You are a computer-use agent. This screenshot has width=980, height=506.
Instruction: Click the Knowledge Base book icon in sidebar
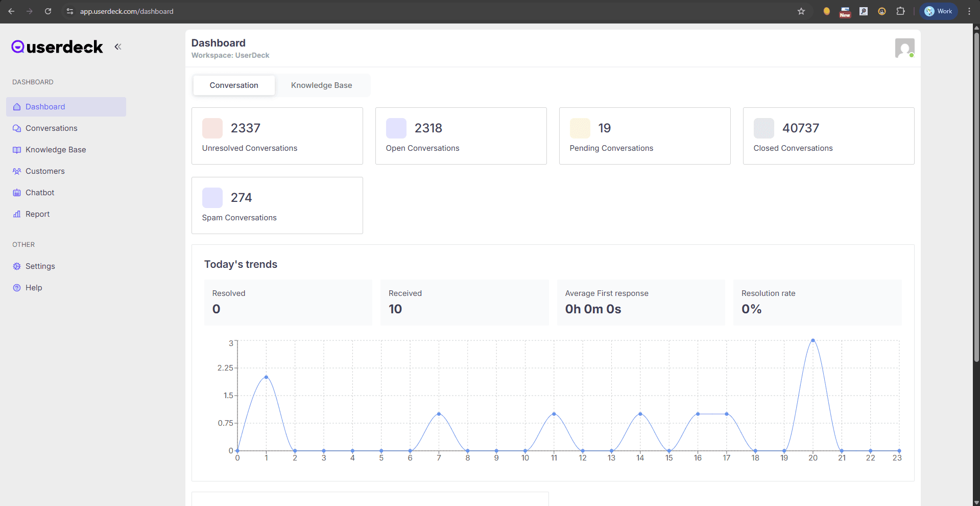coord(17,150)
